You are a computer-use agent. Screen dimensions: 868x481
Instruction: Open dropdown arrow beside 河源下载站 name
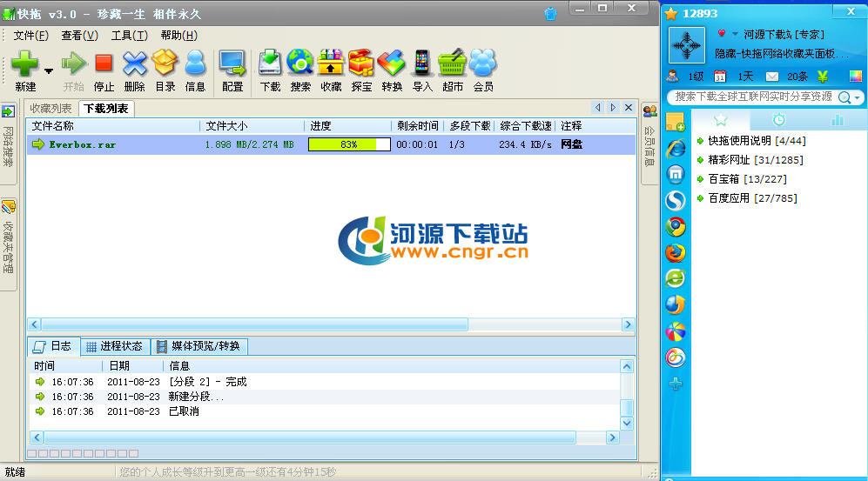pyautogui.click(x=735, y=34)
